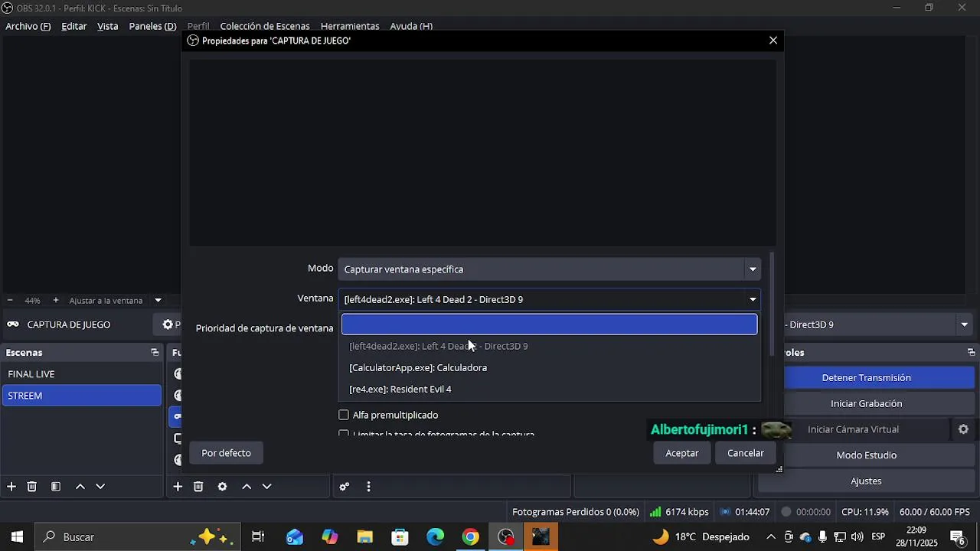The image size is (980, 551).
Task: Open File Explorer from taskbar
Action: 364,537
